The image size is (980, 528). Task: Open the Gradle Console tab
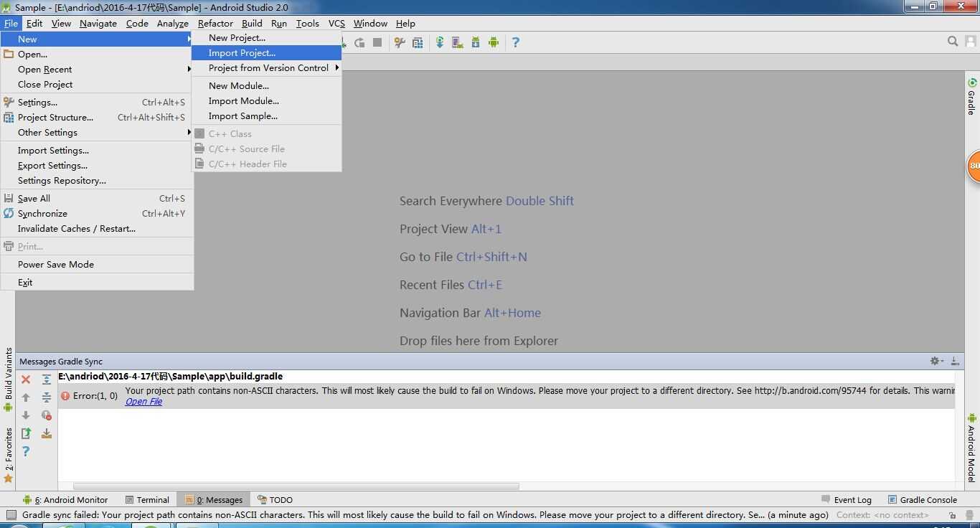click(x=923, y=499)
